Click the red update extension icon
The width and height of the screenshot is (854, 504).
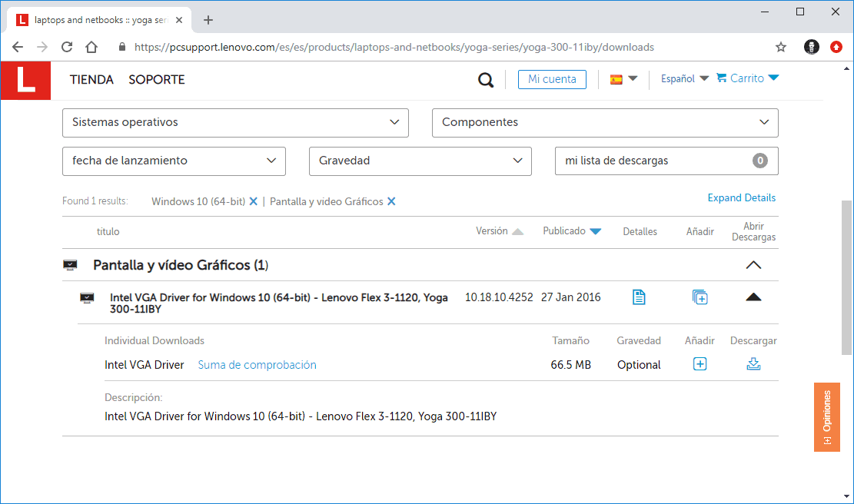[x=836, y=48]
